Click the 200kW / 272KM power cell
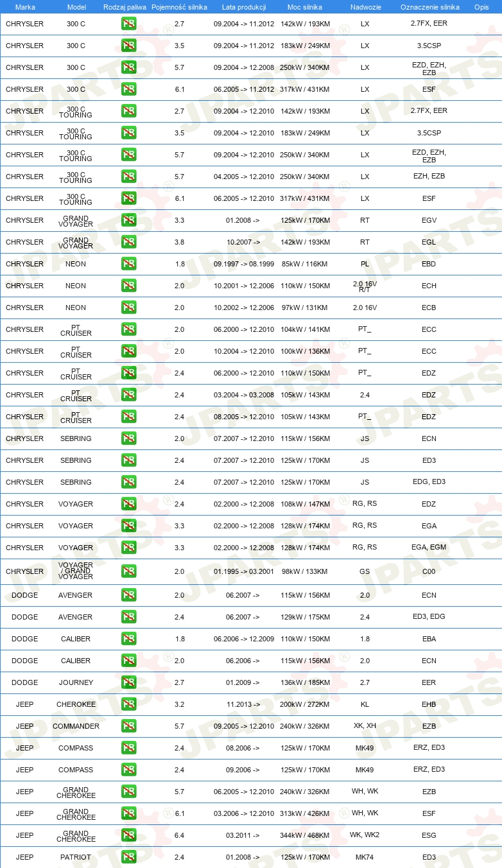 tap(305, 704)
